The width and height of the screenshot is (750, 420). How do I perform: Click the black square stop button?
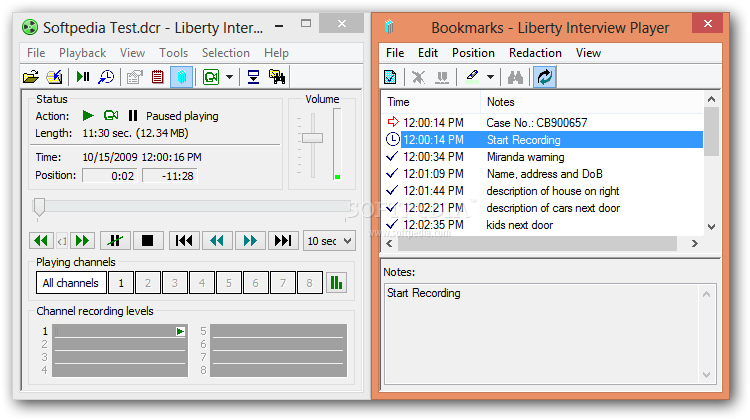click(148, 241)
